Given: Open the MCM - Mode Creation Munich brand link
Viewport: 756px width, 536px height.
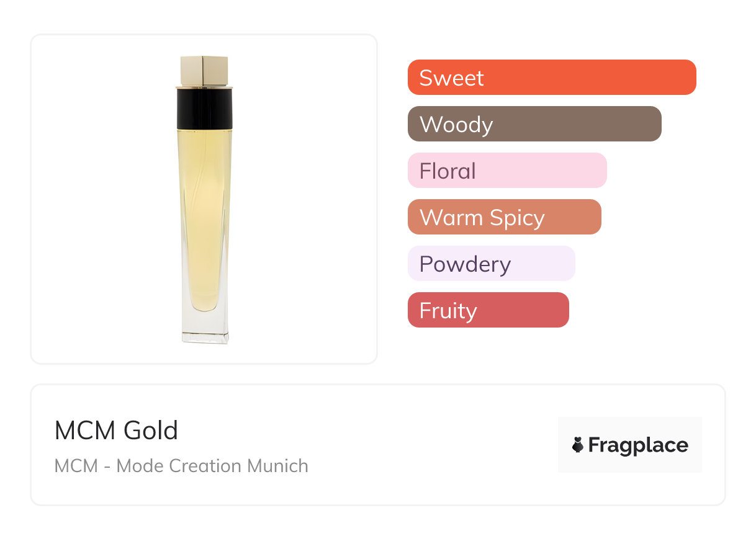Looking at the screenshot, I should 181,465.
